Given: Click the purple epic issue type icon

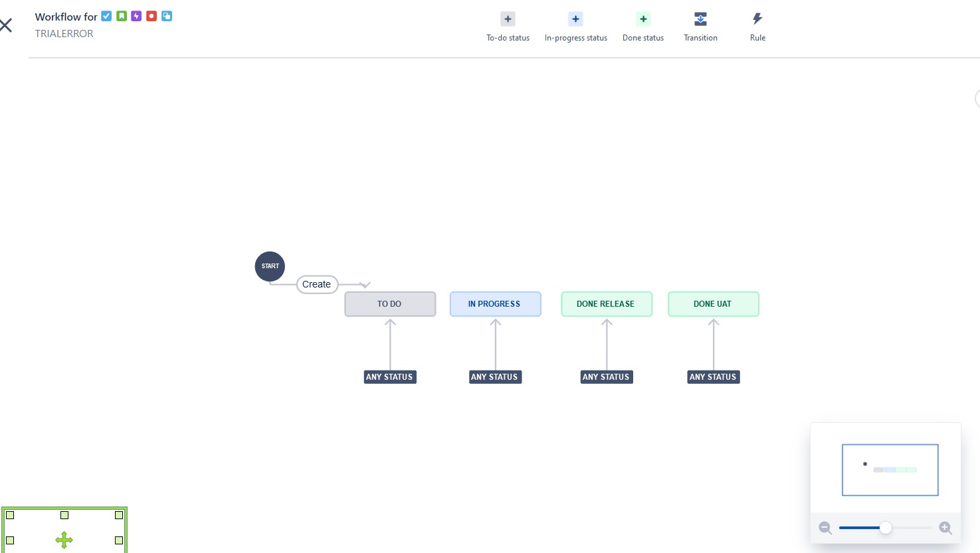Looking at the screenshot, I should (x=136, y=16).
